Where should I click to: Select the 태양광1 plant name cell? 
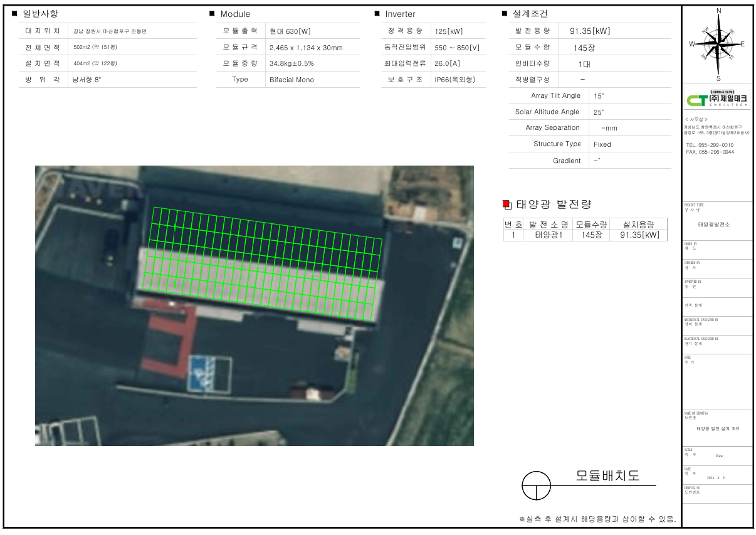tap(549, 235)
